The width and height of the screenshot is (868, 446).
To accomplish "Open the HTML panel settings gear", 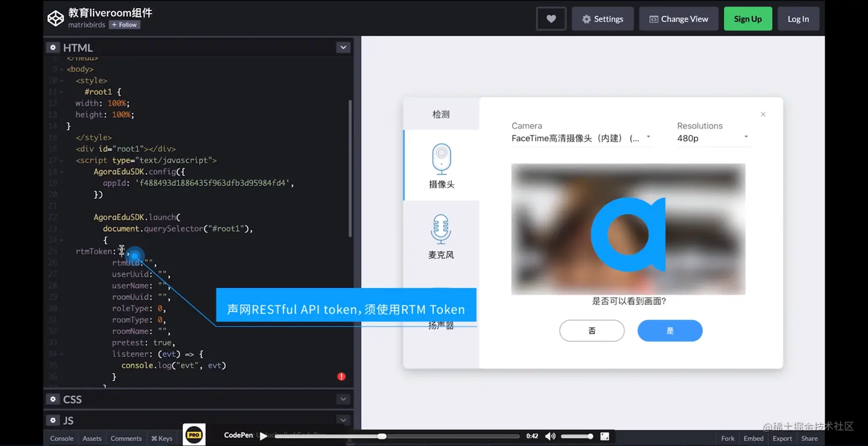I will pyautogui.click(x=53, y=47).
